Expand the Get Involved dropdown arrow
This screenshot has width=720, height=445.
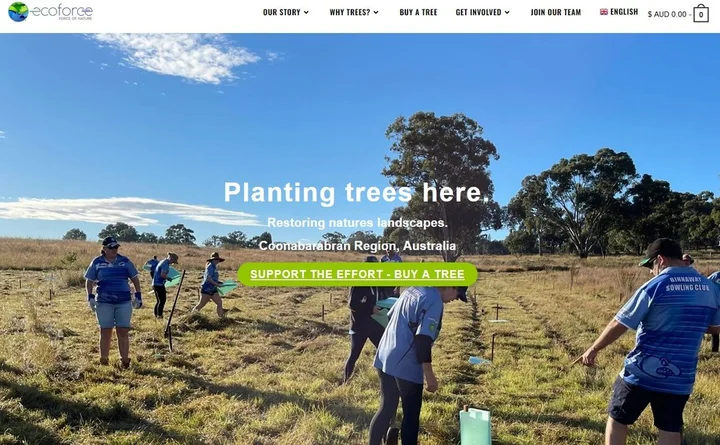pyautogui.click(x=507, y=12)
